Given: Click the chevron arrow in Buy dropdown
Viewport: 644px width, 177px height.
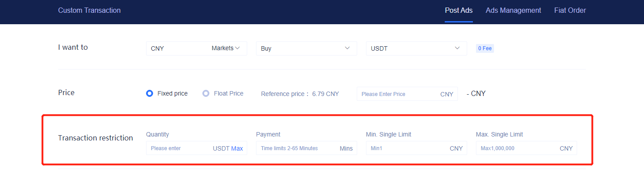Looking at the screenshot, I should click(348, 48).
